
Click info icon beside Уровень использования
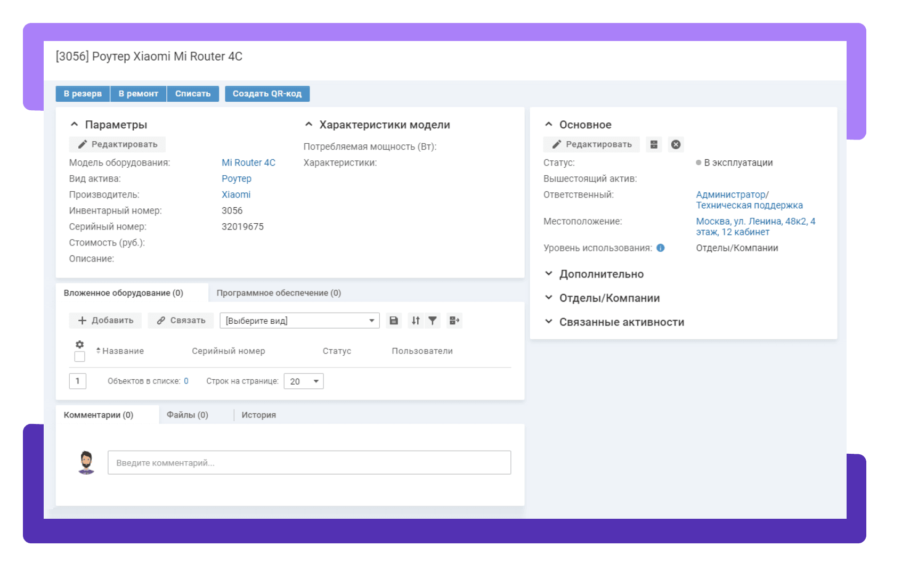pos(661,248)
